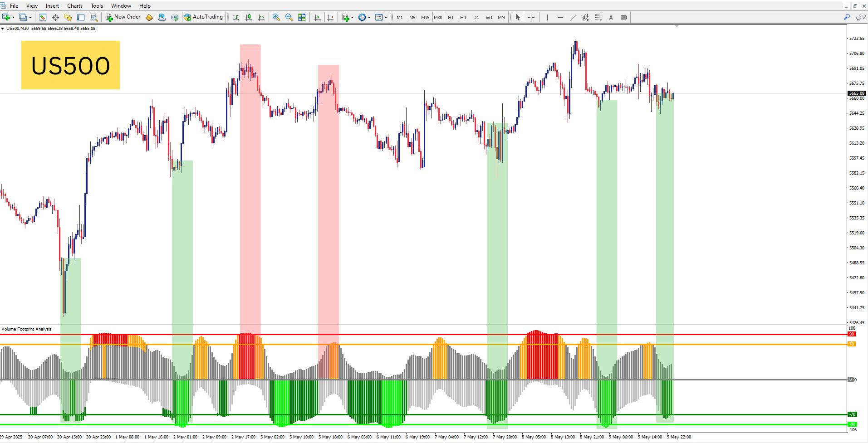Open the Navigator star-folder icon
The width and height of the screenshot is (868, 443).
click(68, 17)
